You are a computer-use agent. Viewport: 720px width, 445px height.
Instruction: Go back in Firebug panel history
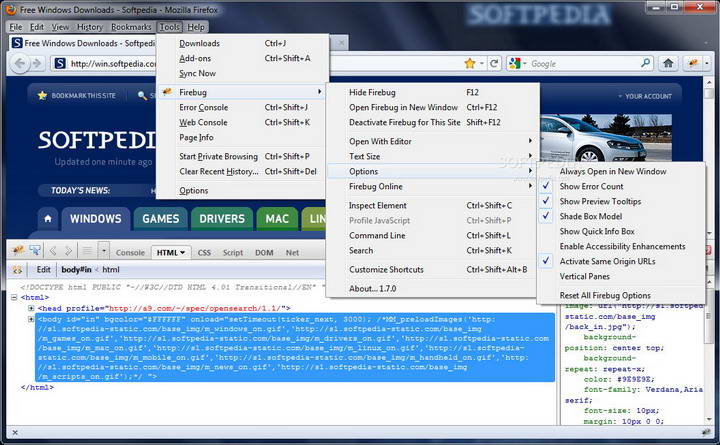(53, 251)
